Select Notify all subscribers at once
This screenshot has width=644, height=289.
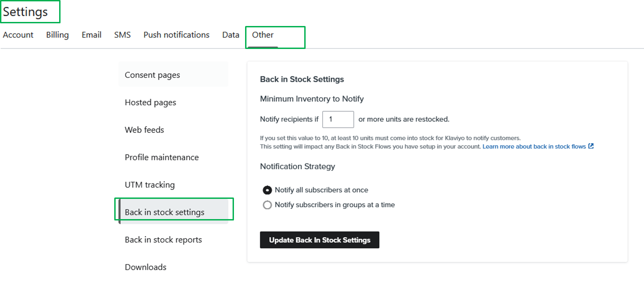point(267,190)
